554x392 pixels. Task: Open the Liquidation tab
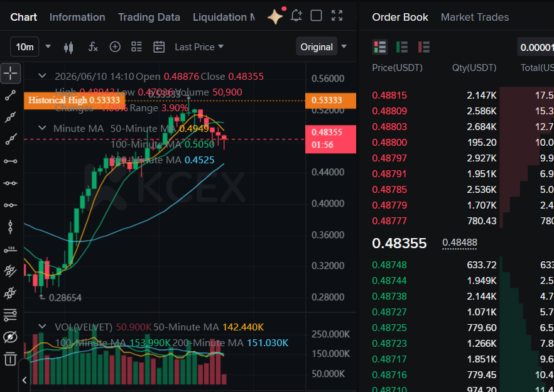[x=224, y=17]
